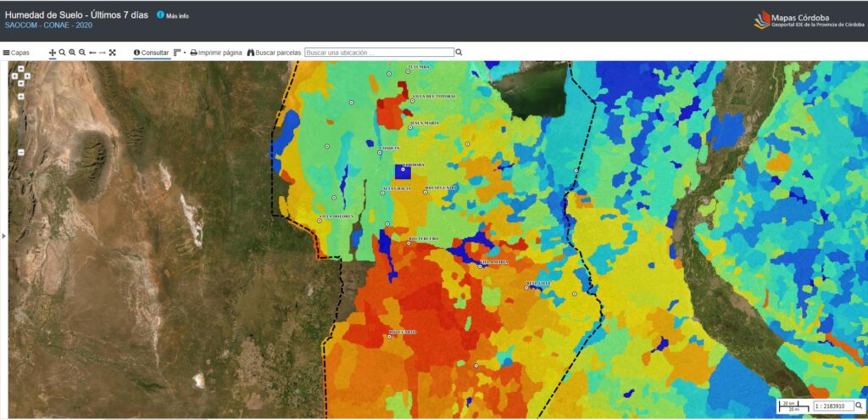This screenshot has height=420, width=868.
Task: Zoom to full map extent
Action: coord(113,53)
